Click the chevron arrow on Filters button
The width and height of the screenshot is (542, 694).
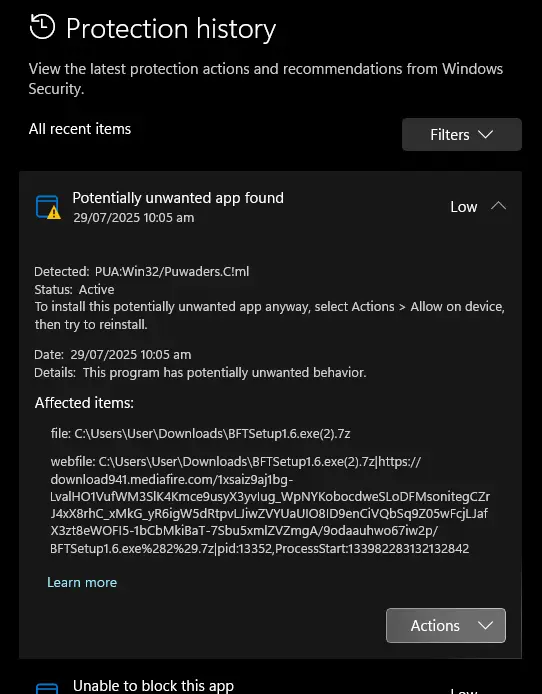[x=485, y=135]
